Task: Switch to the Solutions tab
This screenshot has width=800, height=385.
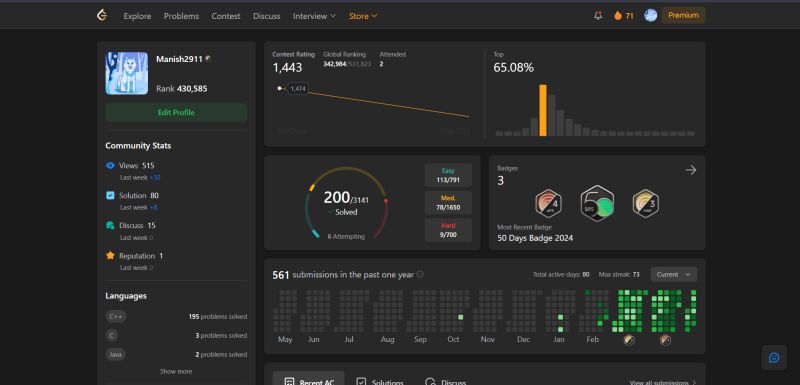Action: tap(380, 381)
